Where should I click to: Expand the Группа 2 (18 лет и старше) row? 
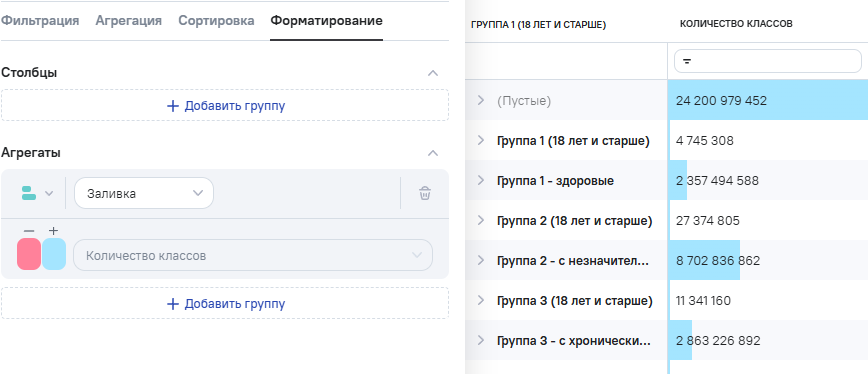point(480,221)
